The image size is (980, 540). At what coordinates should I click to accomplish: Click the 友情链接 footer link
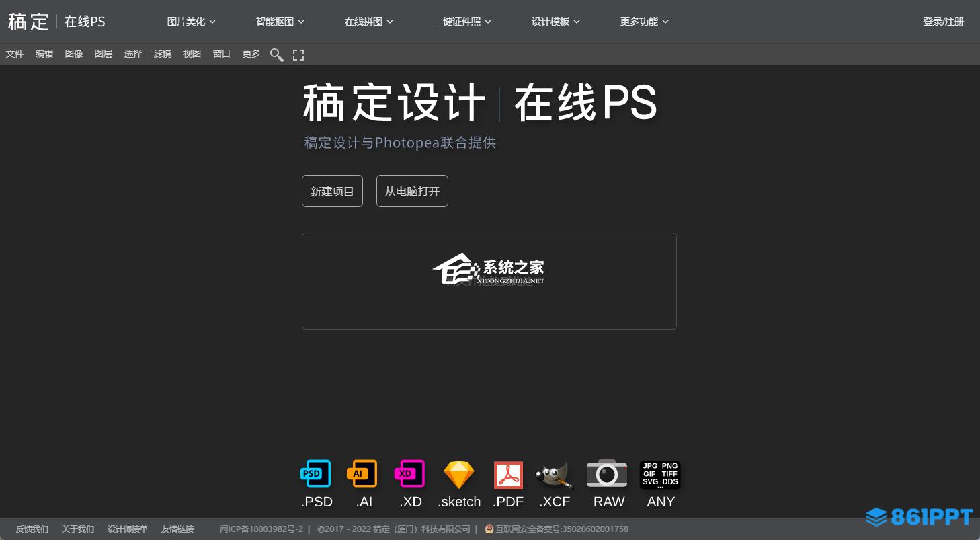(177, 529)
